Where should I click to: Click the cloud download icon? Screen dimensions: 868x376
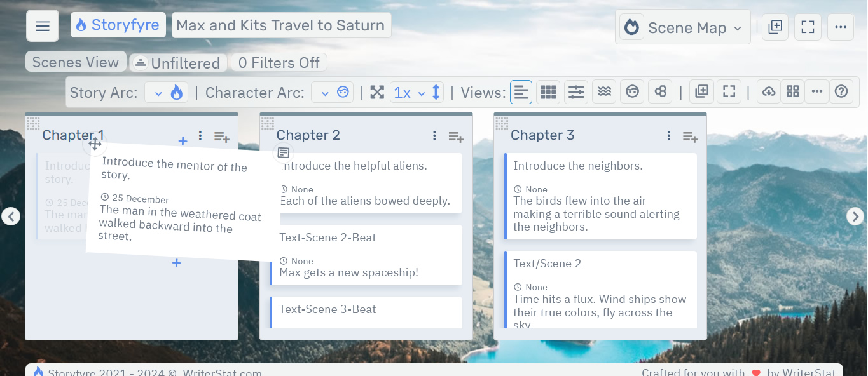(x=769, y=92)
